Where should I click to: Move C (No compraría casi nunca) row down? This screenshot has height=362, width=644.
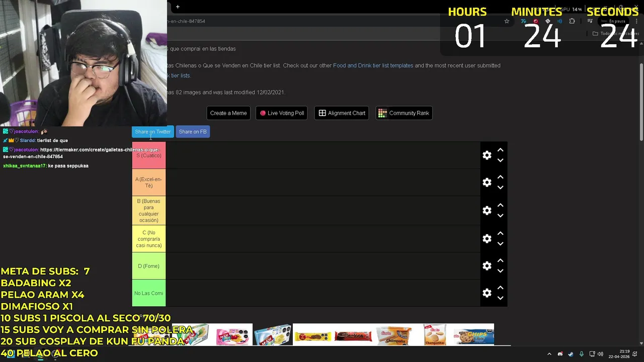(500, 244)
